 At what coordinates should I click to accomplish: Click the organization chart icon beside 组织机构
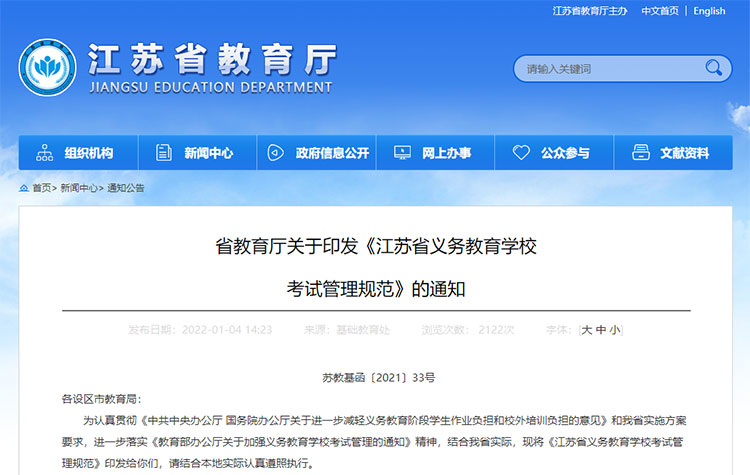click(x=45, y=153)
